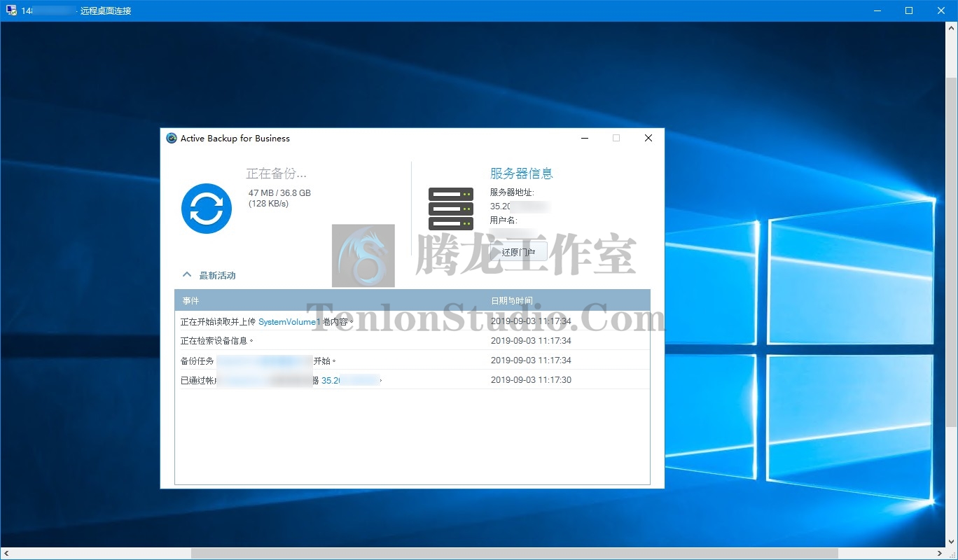Click the server rack icon
This screenshot has height=560, width=958.
pos(451,209)
